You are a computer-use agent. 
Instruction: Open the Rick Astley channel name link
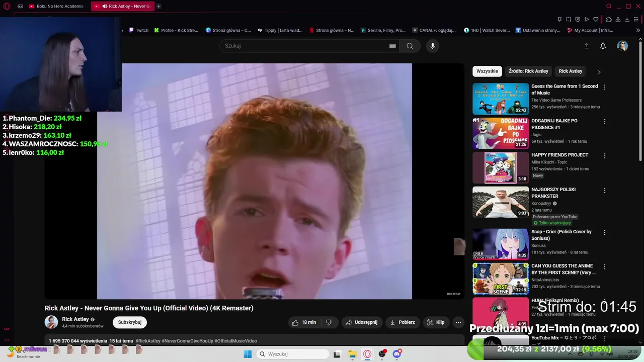75,319
